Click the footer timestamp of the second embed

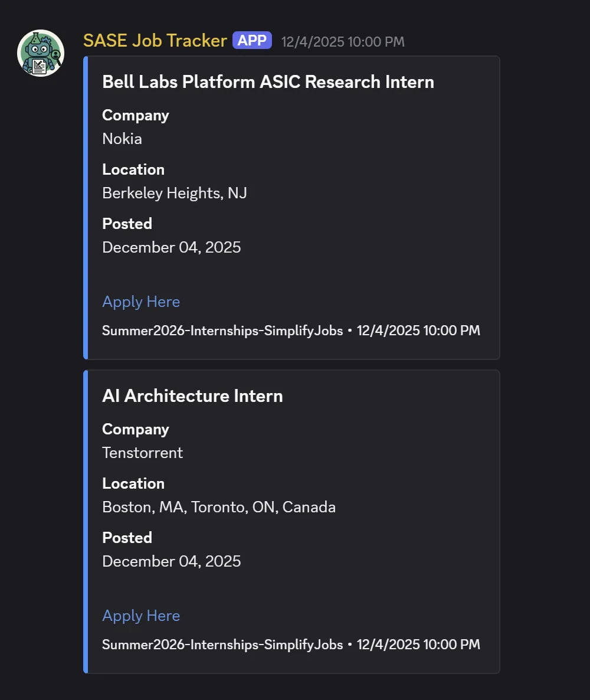[x=418, y=645]
